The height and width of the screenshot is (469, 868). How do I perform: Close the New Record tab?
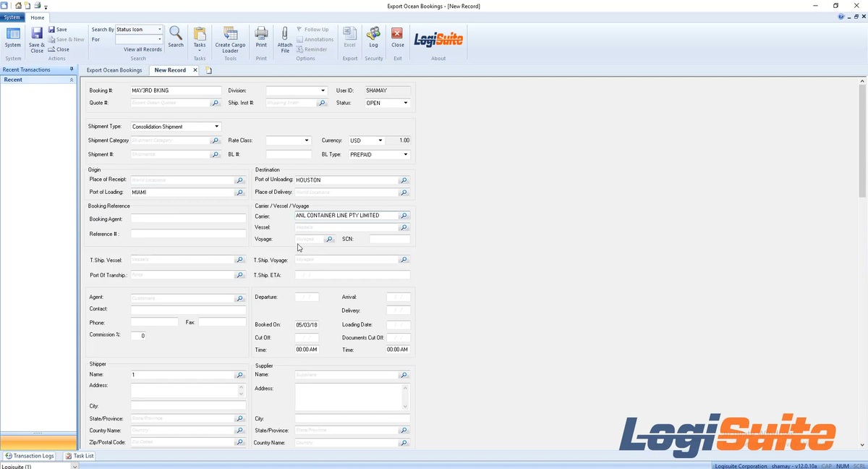pyautogui.click(x=195, y=70)
